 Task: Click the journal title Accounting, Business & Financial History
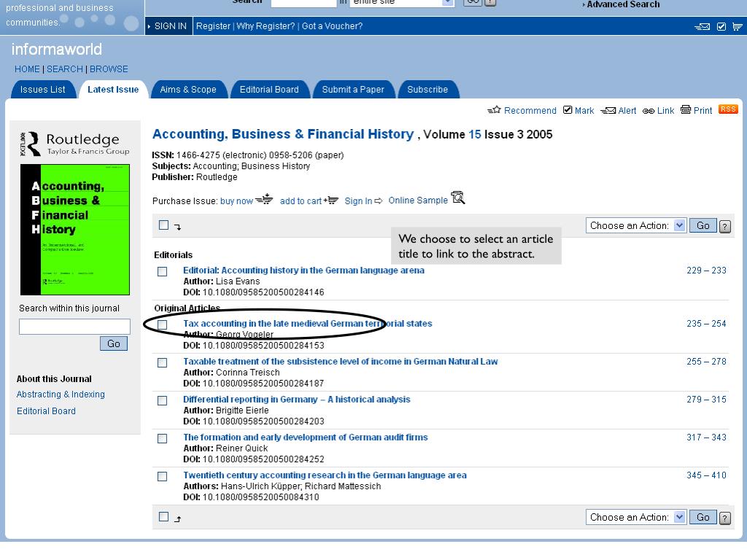pos(283,134)
